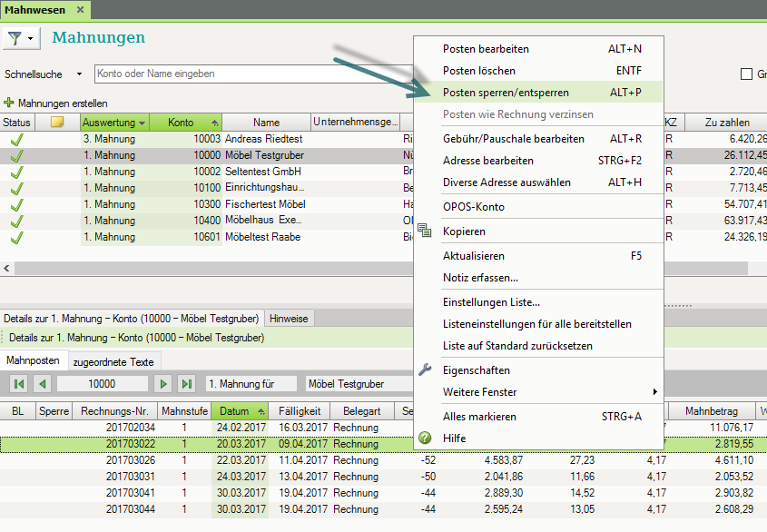Tick the checkbox right of the search field

(x=747, y=74)
